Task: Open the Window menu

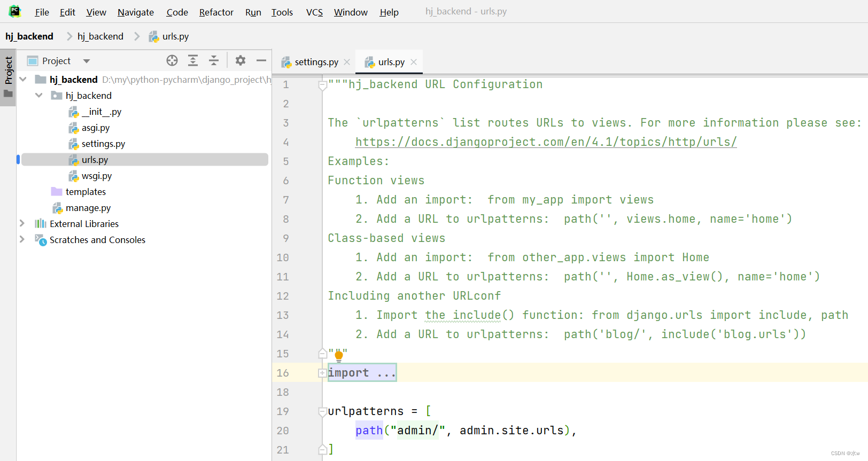Action: (351, 12)
